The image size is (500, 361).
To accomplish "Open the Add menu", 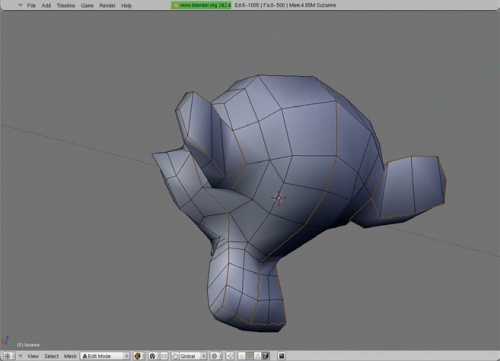I will (46, 5).
